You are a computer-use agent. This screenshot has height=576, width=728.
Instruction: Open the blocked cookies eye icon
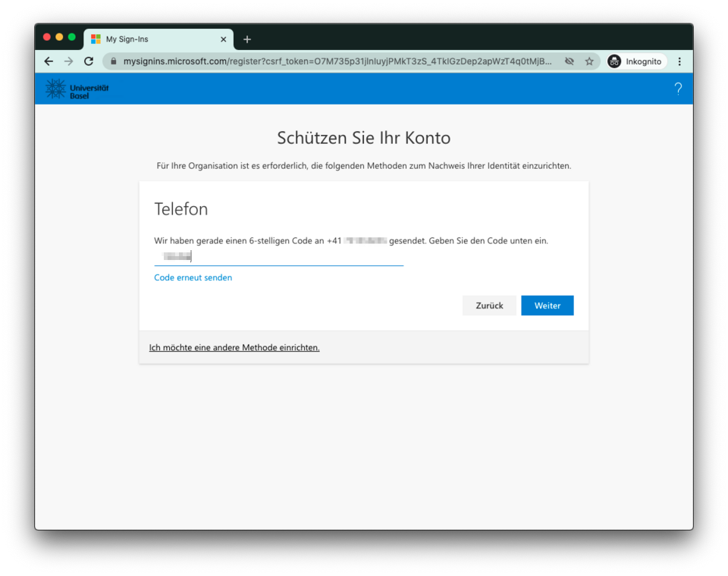tap(570, 61)
